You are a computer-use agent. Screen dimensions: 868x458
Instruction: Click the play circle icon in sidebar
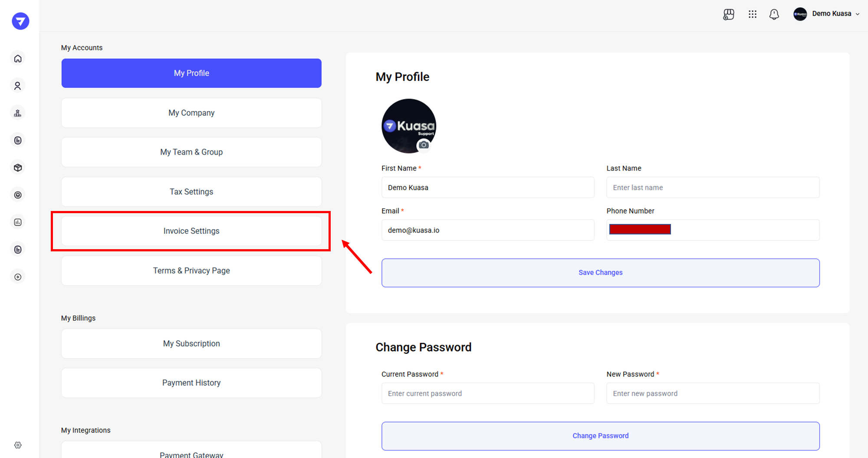pos(18,277)
